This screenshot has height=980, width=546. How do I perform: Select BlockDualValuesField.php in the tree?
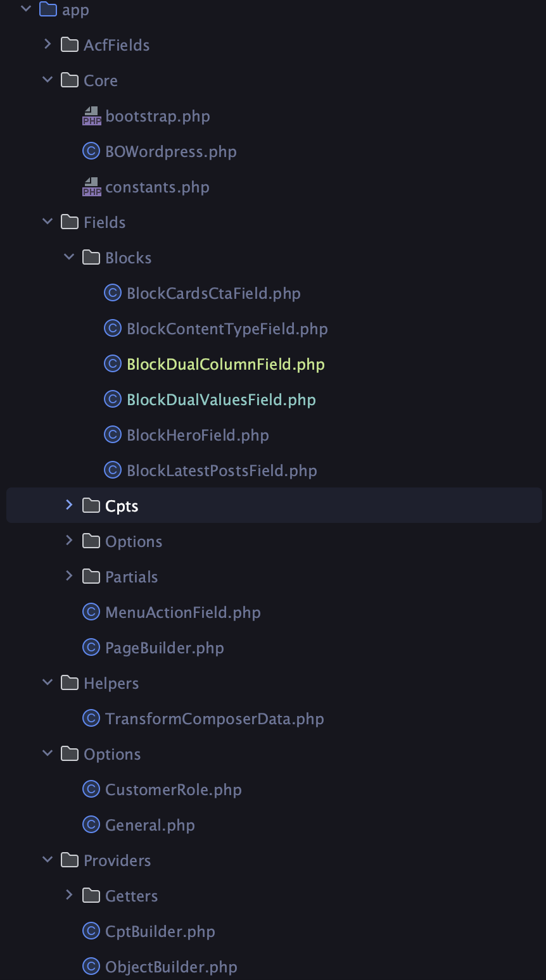pyautogui.click(x=221, y=399)
